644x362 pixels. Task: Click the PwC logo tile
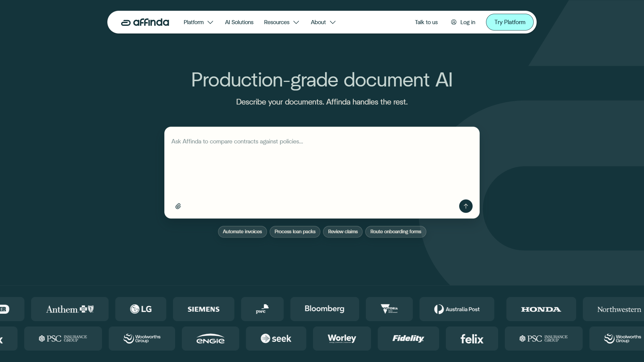262,309
